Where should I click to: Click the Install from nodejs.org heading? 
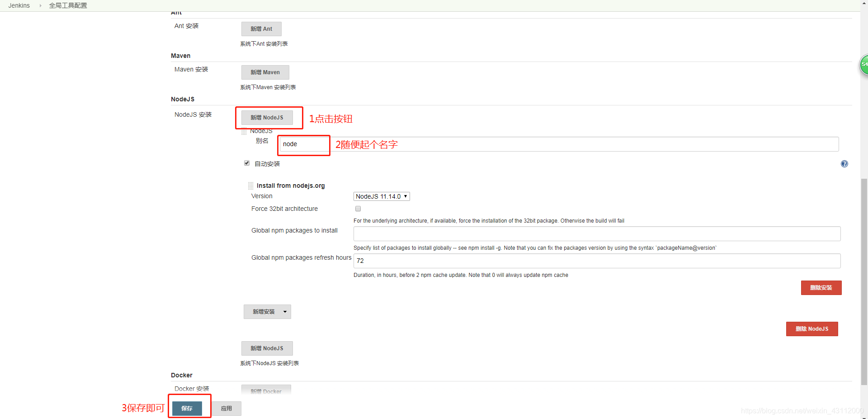click(x=291, y=186)
